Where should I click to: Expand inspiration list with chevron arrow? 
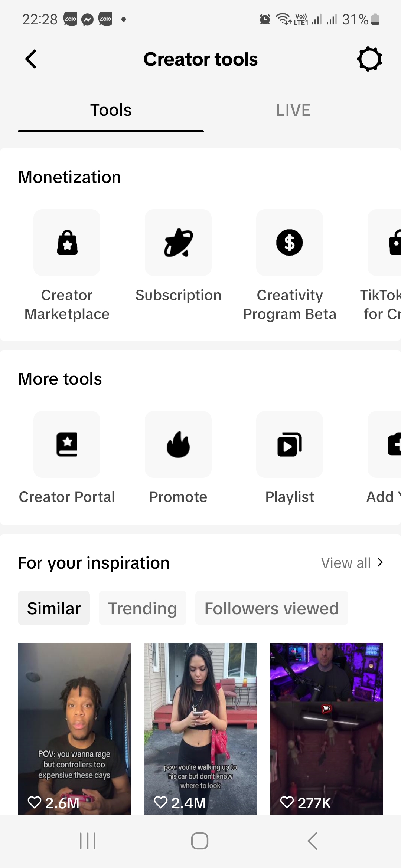[x=380, y=562]
